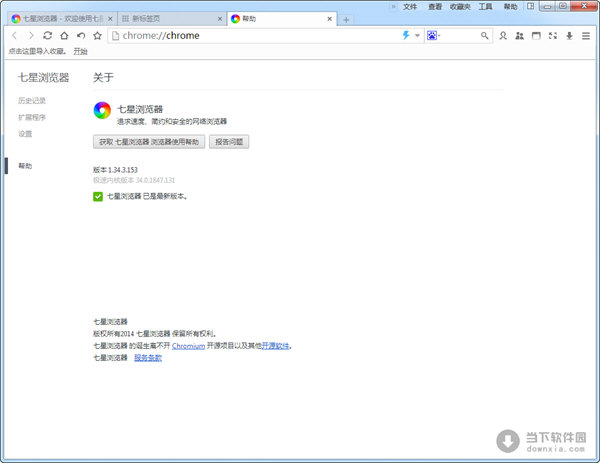Click the lightning speed mode icon
The height and width of the screenshot is (463, 600).
coord(406,36)
